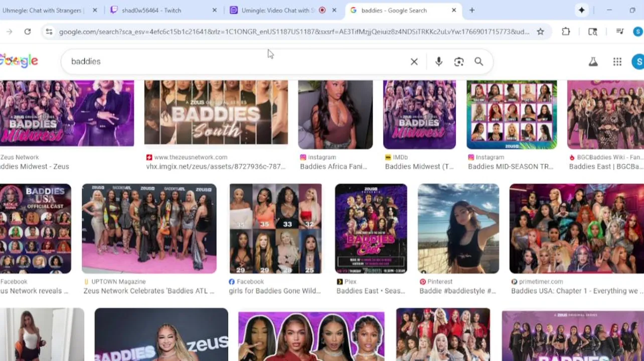Viewport: 644px width, 361px height.
Task: Open the Google apps grid
Action: pos(617,62)
